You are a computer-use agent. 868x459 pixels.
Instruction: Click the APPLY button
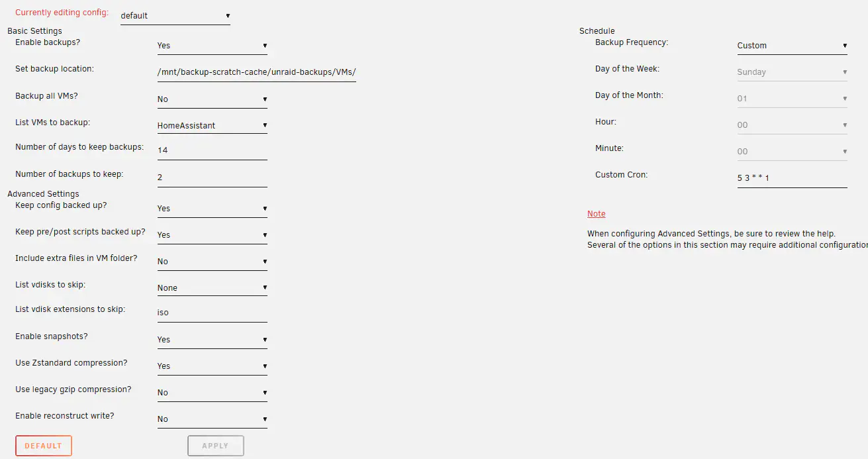pos(215,445)
